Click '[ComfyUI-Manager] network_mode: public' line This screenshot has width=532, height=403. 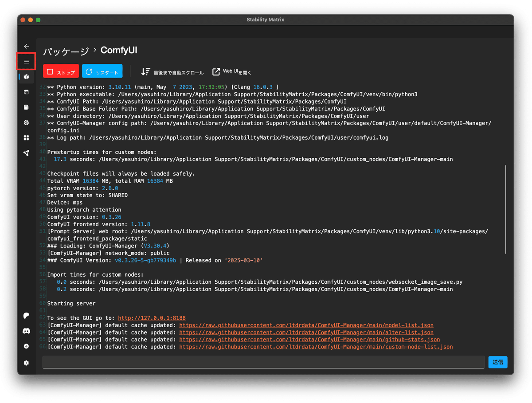[x=108, y=253]
